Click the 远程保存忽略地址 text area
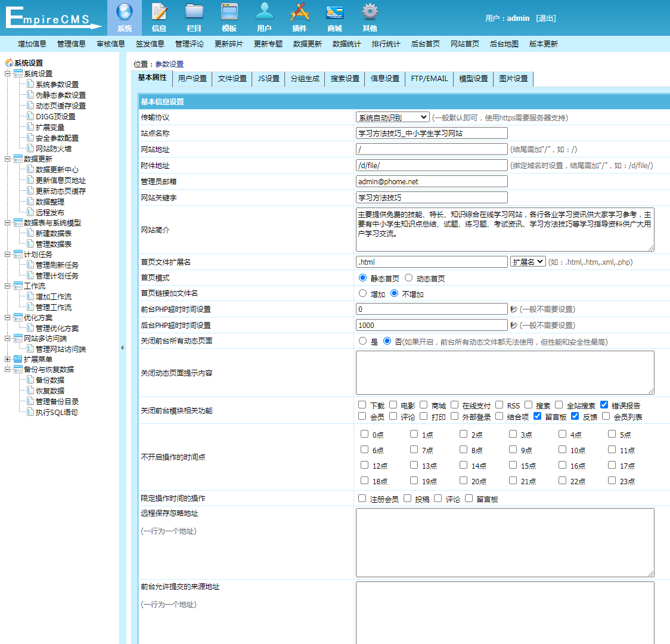The width and height of the screenshot is (670, 644). (505, 542)
